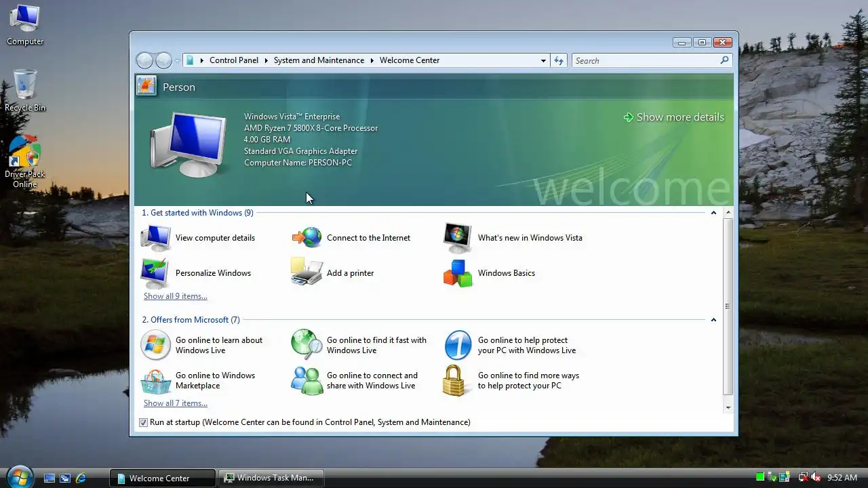Screen dimensions: 868x488
Task: Click the Back navigation button
Action: pyautogui.click(x=144, y=60)
